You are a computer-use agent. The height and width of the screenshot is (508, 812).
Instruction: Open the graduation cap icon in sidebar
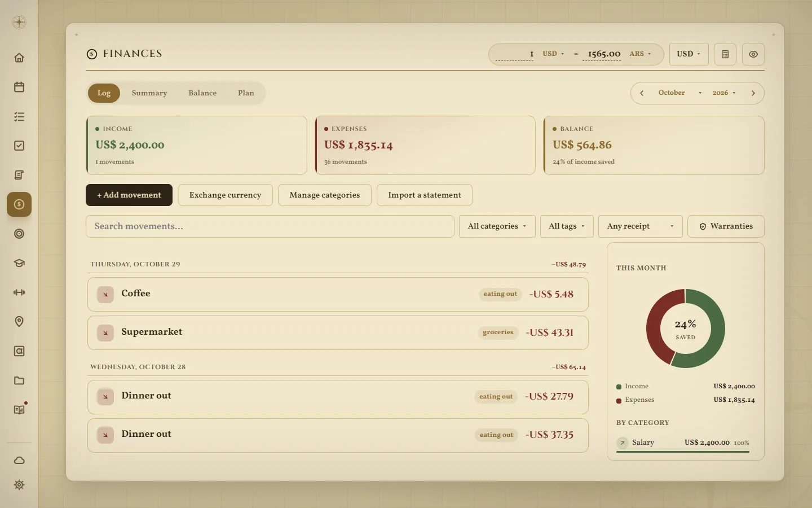point(19,263)
